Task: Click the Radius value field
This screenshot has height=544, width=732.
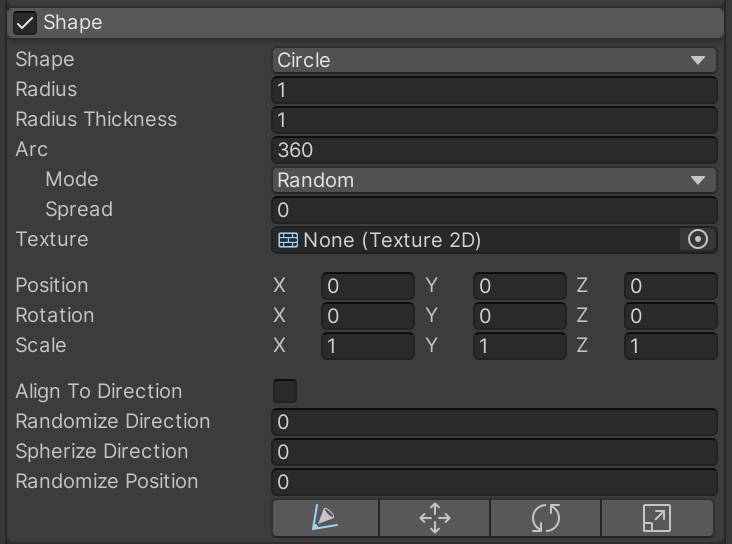Action: point(494,90)
